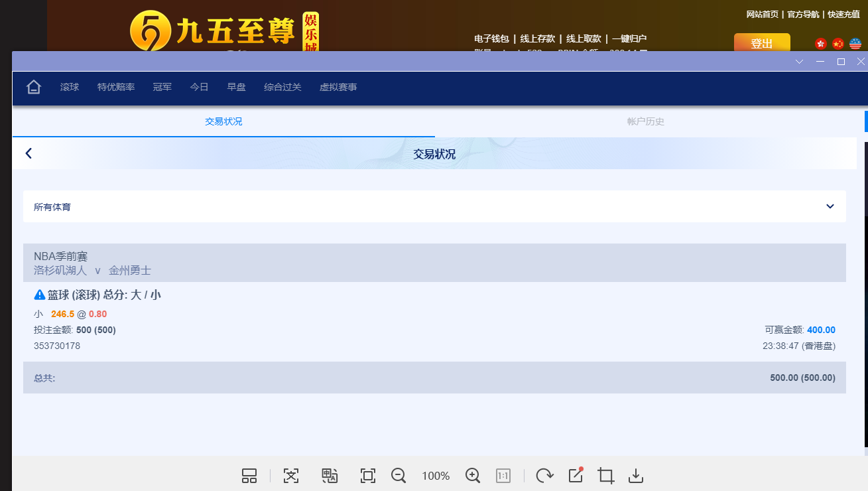Close the image viewer window

(861, 62)
